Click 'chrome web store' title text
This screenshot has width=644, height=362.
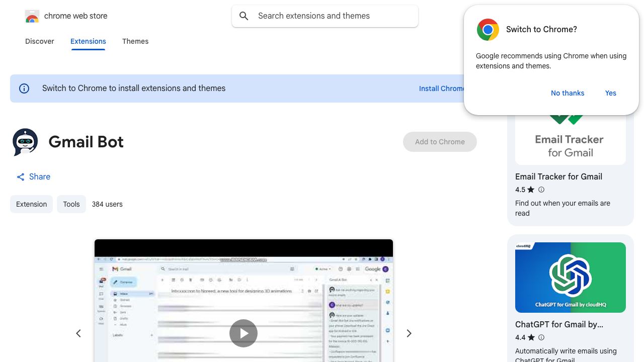click(x=76, y=16)
